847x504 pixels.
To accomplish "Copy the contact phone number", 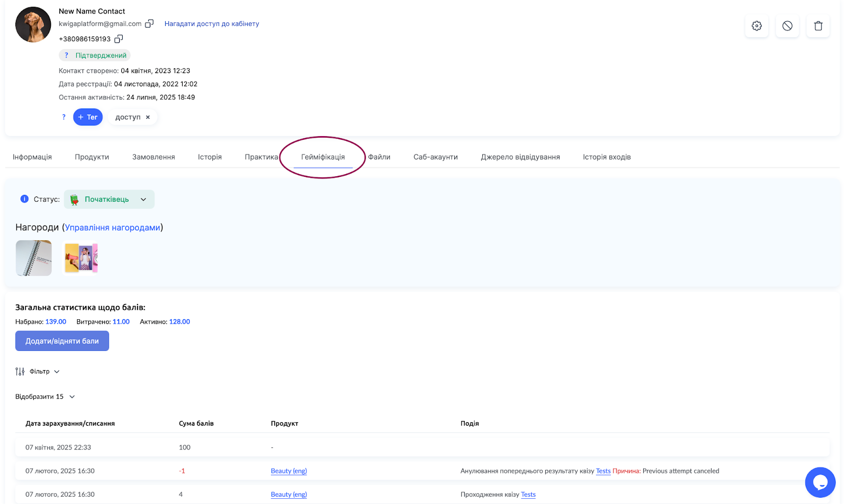I will click(x=119, y=39).
